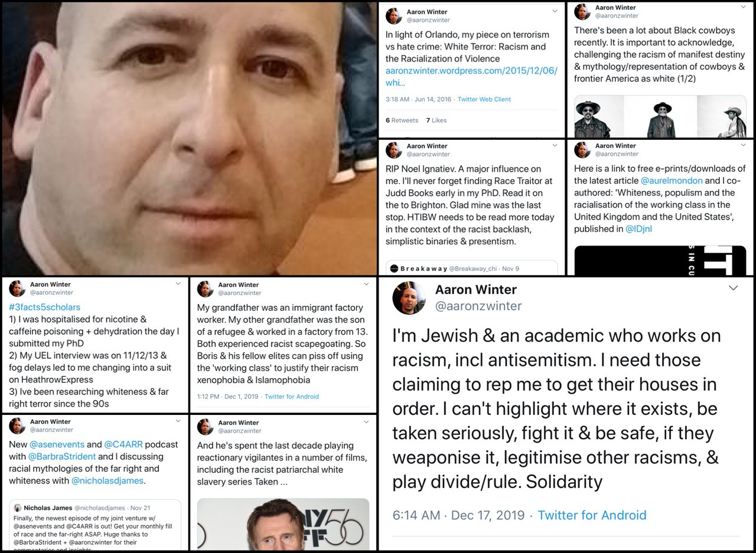
Task: Click the #3facts5scholars hashtag
Action: [x=45, y=307]
